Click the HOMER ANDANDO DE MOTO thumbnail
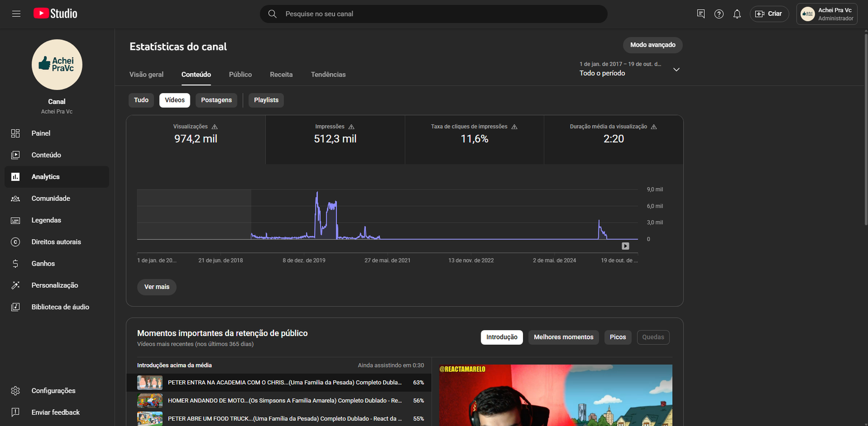The height and width of the screenshot is (426, 868). point(150,401)
